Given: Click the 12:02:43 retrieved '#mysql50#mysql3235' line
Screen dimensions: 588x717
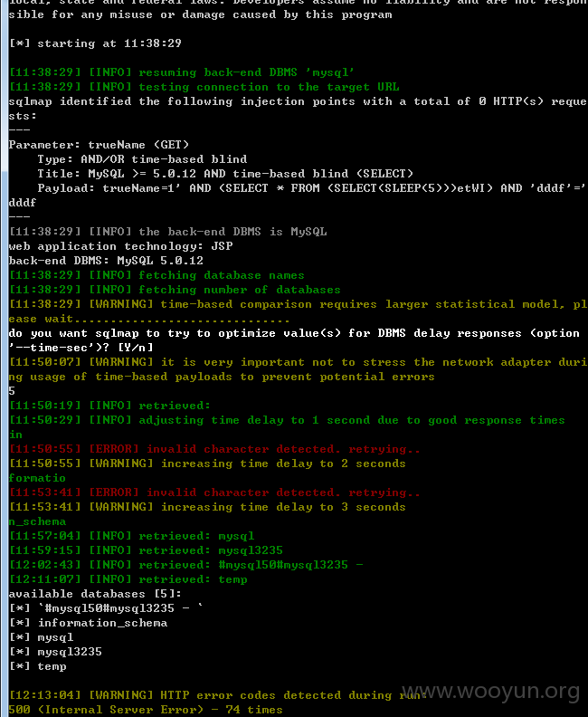Looking at the screenshot, I should pos(185,565).
